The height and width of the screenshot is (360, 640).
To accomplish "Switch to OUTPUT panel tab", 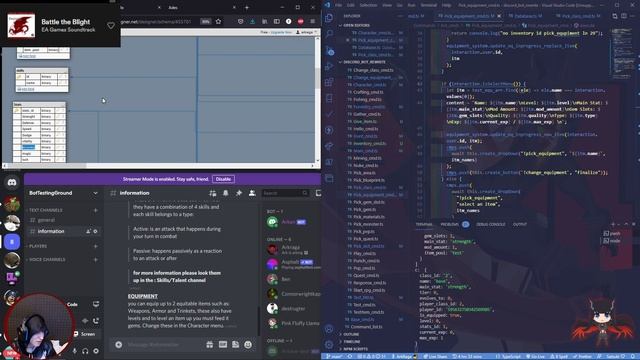I will coord(520,224).
